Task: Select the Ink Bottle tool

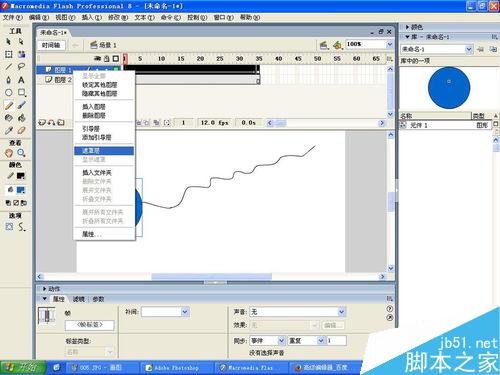Action: [9, 118]
